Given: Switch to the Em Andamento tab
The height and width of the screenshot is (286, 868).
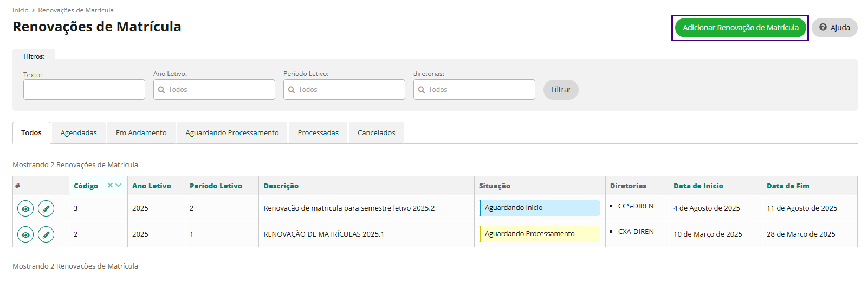Looking at the screenshot, I should tap(141, 132).
